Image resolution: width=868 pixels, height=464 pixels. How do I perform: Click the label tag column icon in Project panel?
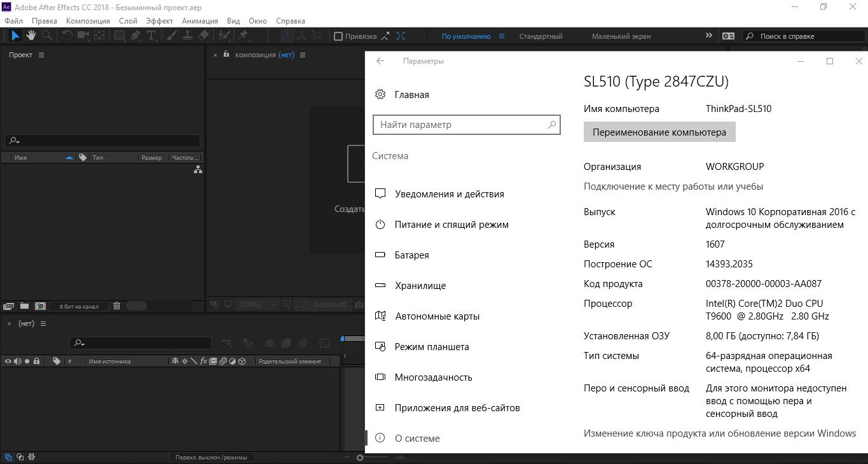click(x=83, y=157)
